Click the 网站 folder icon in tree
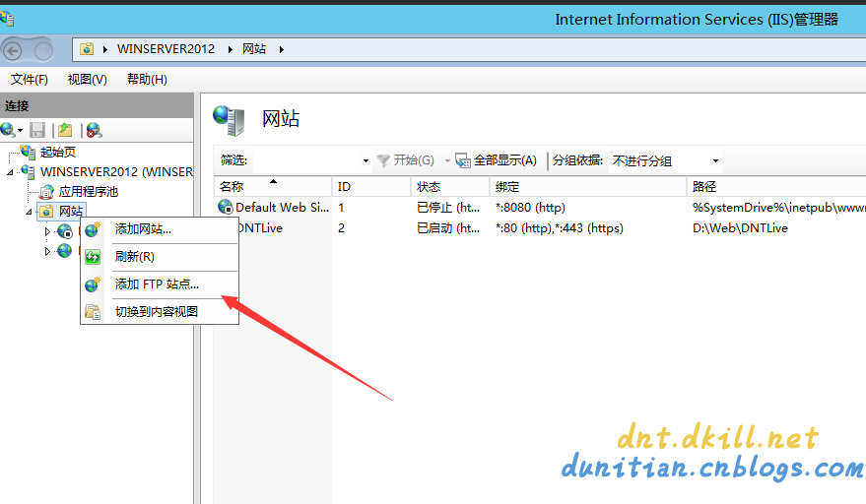 (x=47, y=212)
